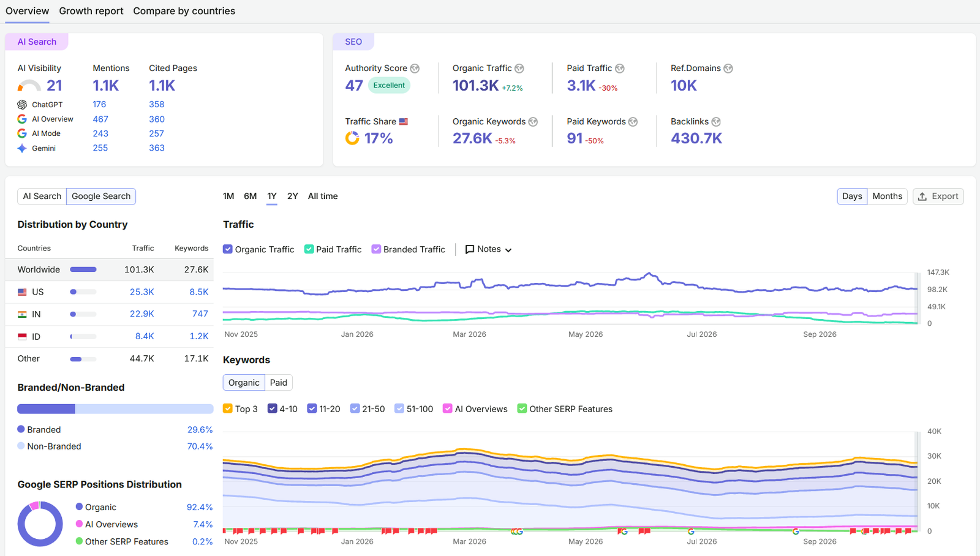
Task: Open the Growth report tab
Action: point(91,11)
